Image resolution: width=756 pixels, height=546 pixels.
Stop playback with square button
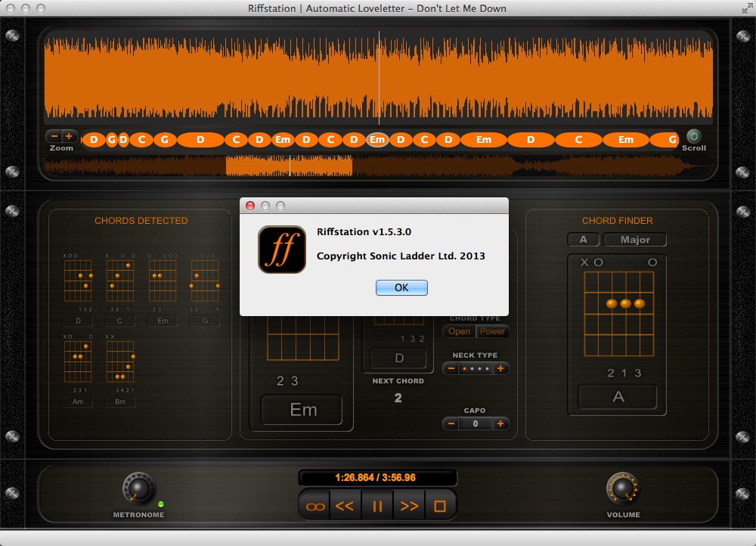click(x=440, y=506)
